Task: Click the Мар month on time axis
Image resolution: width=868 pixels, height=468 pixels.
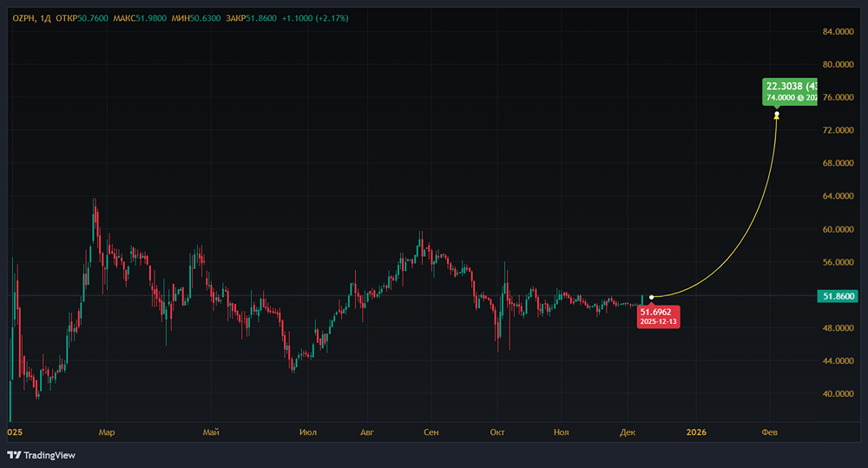Action: point(106,431)
